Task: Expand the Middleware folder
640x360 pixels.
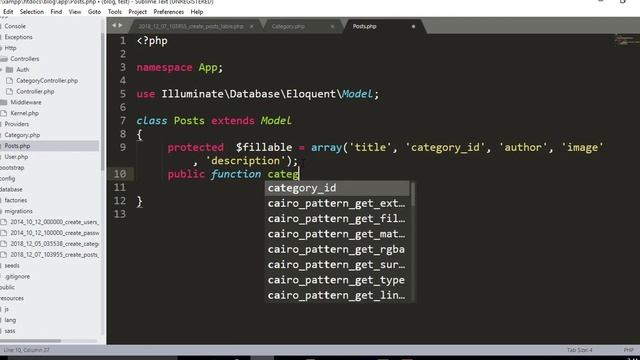Action: [x=26, y=102]
